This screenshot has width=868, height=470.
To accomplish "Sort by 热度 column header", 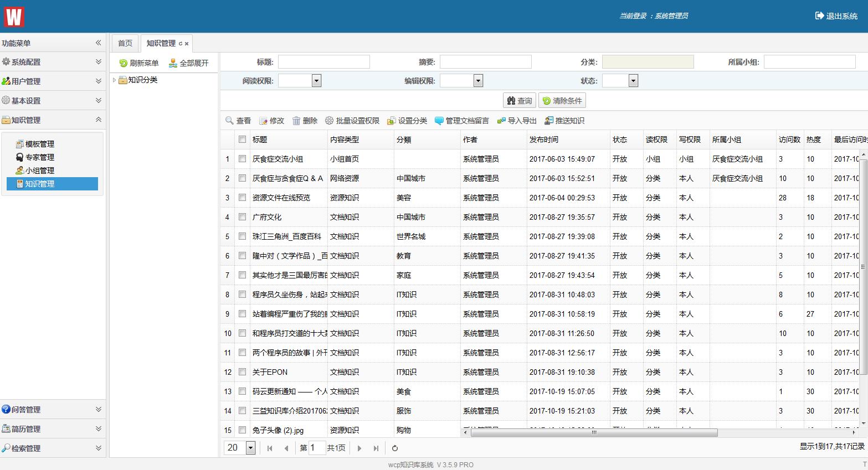I will (817, 140).
